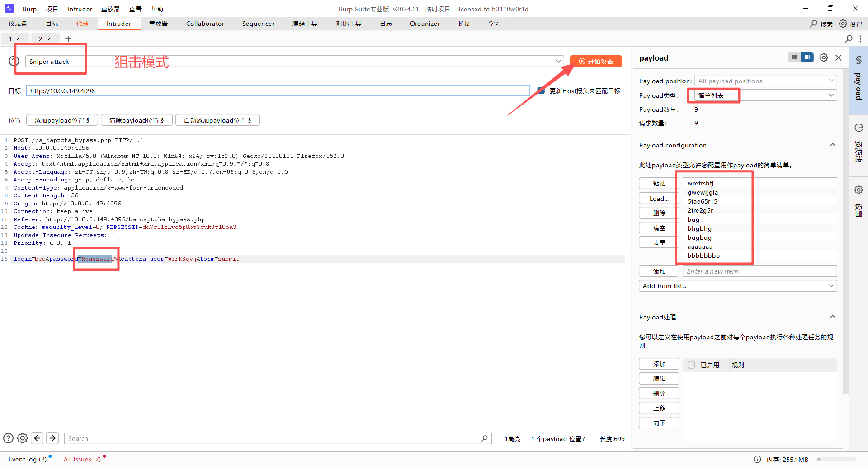This screenshot has width=868, height=466.
Task: Click 编辑 edit rule button
Action: pyautogui.click(x=659, y=379)
